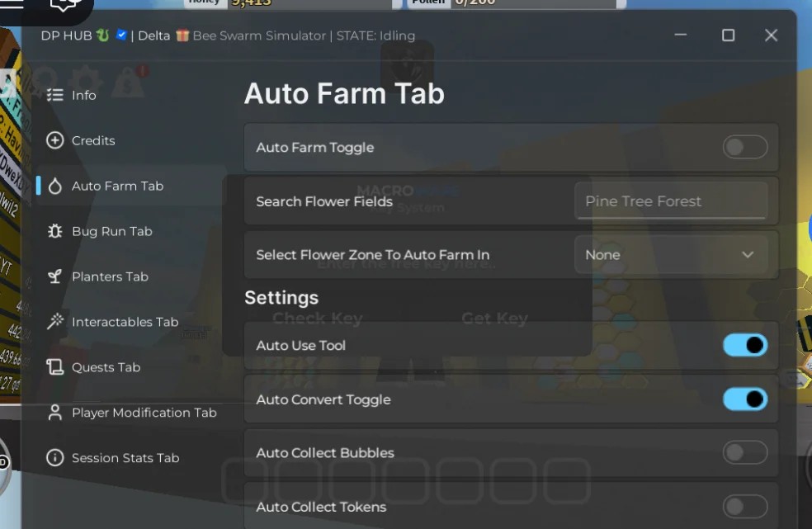Open the Roblox chat icon at top
The width and height of the screenshot is (812, 529).
[x=64, y=5]
